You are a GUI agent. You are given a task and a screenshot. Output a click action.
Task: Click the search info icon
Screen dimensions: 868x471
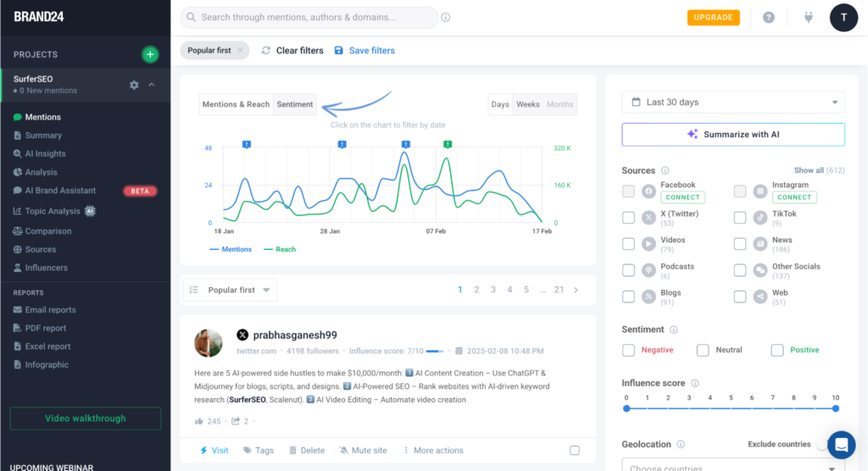[x=446, y=17]
